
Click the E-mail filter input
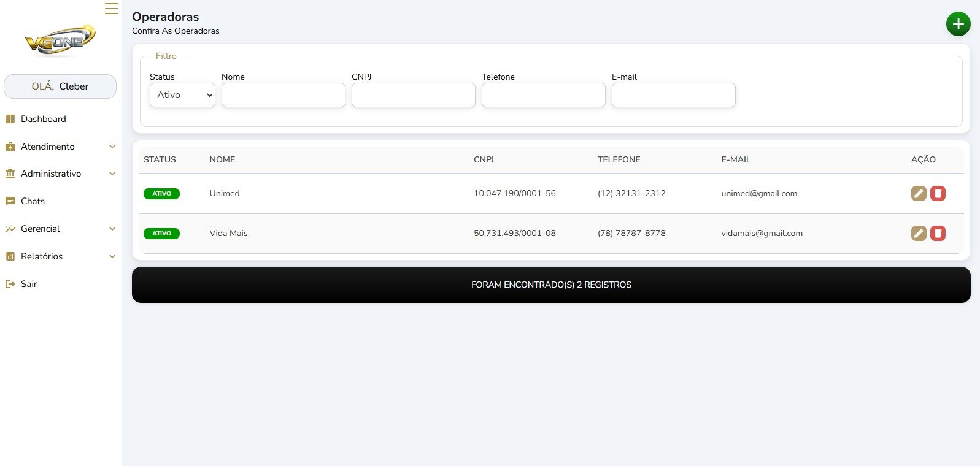(673, 95)
